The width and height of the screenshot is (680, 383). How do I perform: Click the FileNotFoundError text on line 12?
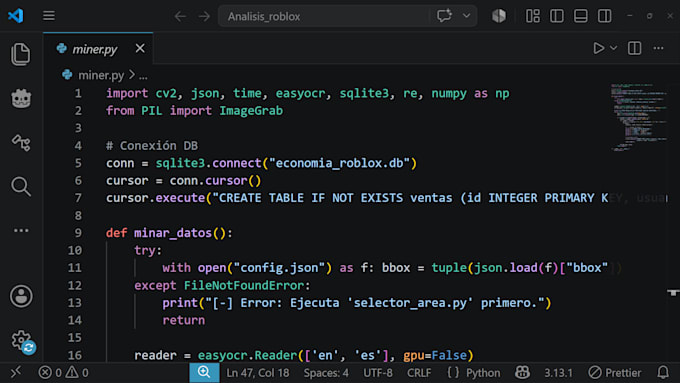tap(244, 285)
